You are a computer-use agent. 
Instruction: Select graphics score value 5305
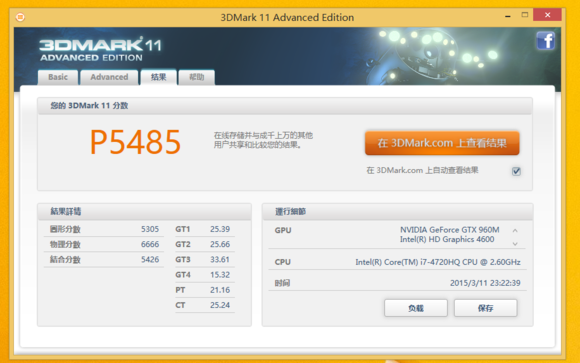pyautogui.click(x=150, y=229)
